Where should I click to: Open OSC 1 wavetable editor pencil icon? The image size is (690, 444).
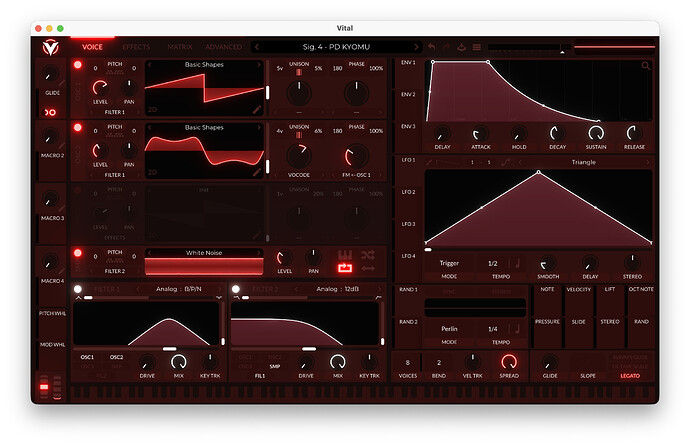point(257,109)
